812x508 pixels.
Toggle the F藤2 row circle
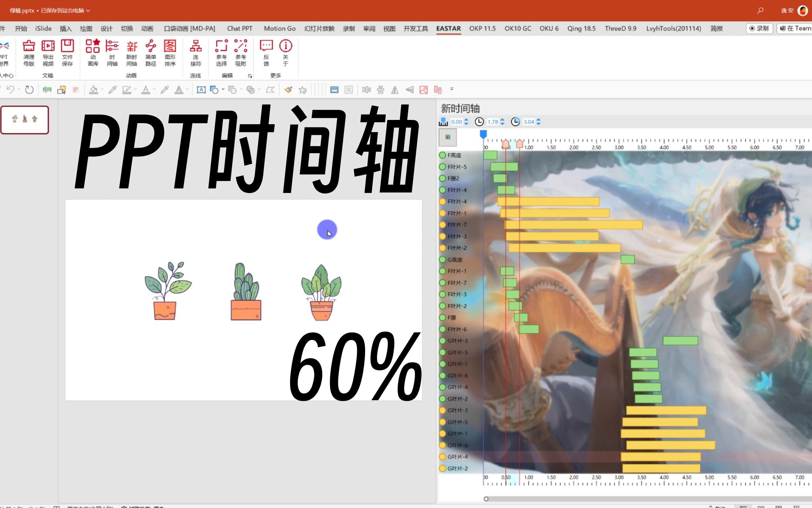click(x=442, y=178)
